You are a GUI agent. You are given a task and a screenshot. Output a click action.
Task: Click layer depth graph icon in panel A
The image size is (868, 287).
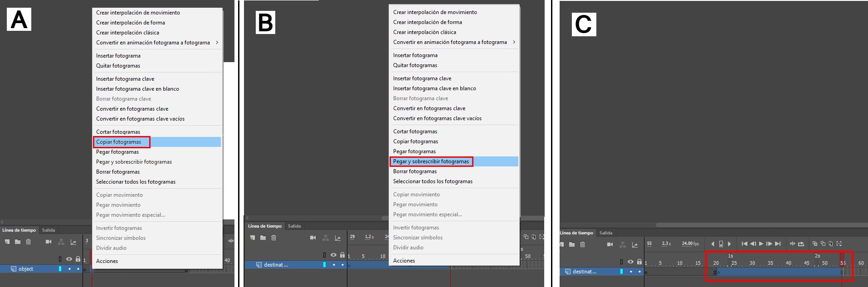(73, 242)
